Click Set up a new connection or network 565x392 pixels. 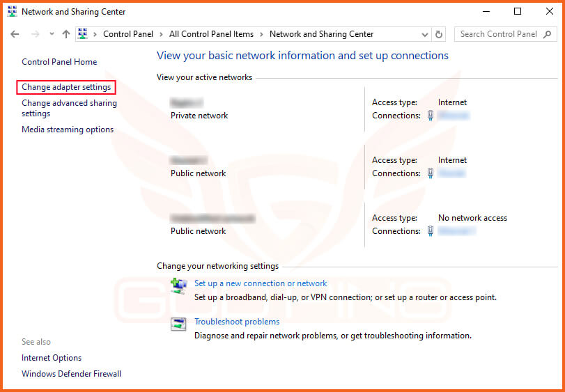click(x=261, y=283)
